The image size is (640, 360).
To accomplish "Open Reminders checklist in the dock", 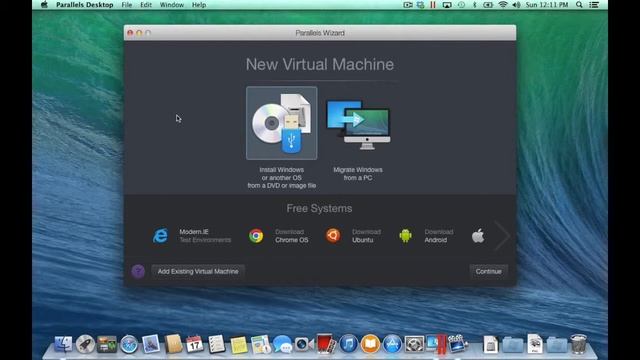I will [216, 344].
